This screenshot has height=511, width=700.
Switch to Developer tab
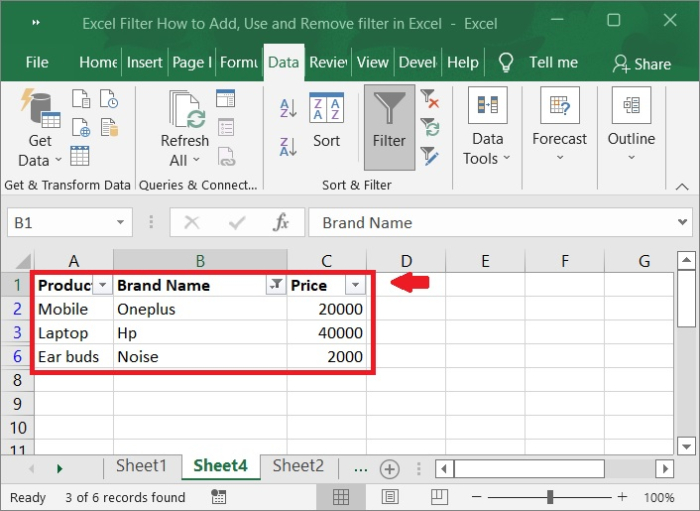pyautogui.click(x=418, y=62)
